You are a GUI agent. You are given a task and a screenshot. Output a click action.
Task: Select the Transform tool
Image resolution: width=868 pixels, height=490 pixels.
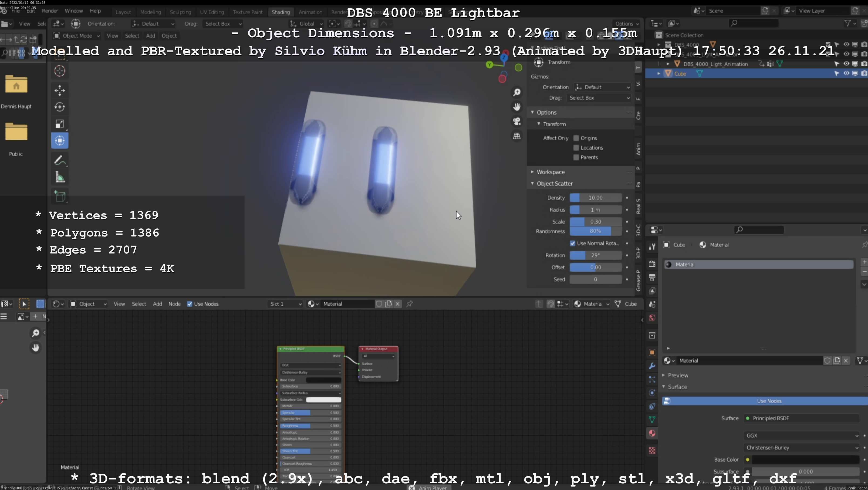(x=60, y=141)
